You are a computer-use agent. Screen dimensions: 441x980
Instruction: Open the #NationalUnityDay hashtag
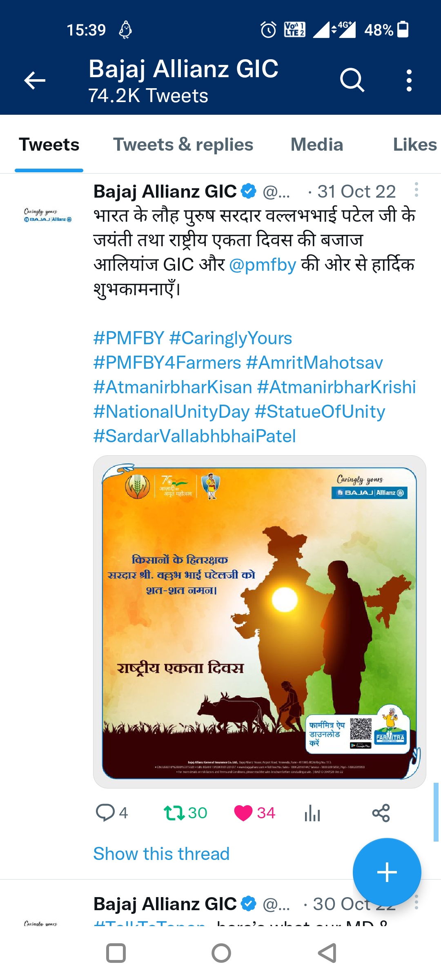coord(171,412)
